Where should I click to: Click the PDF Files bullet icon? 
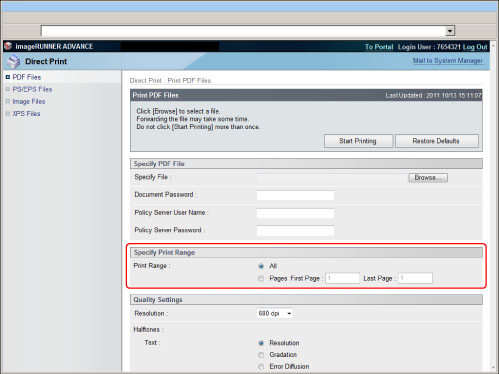coord(8,77)
